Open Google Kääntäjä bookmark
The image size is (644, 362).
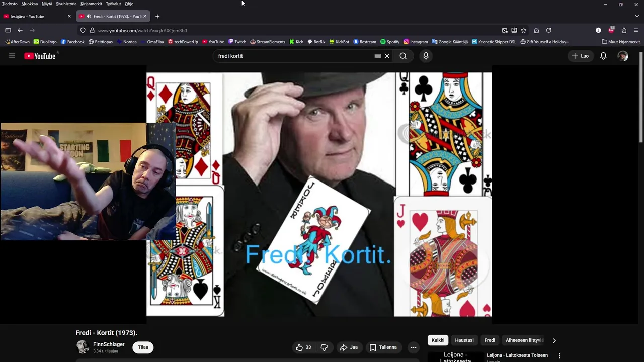point(449,42)
